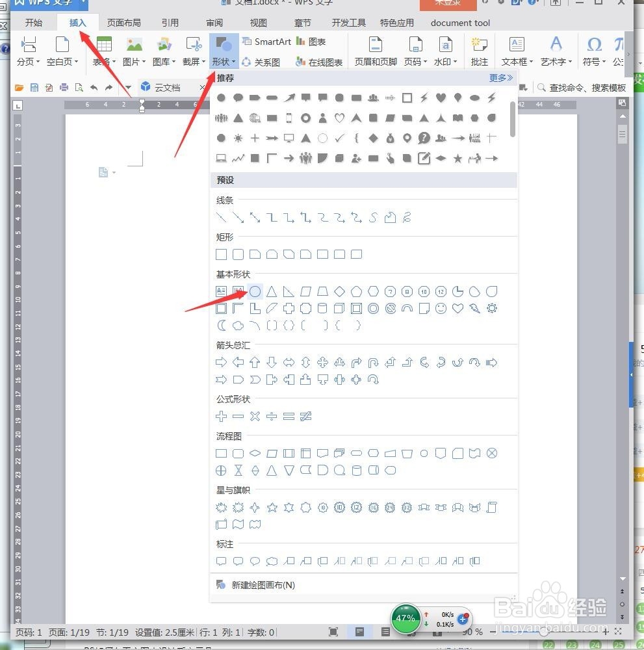This screenshot has width=644, height=650.
Task: Pick the five-point star shape
Action: tap(272, 508)
